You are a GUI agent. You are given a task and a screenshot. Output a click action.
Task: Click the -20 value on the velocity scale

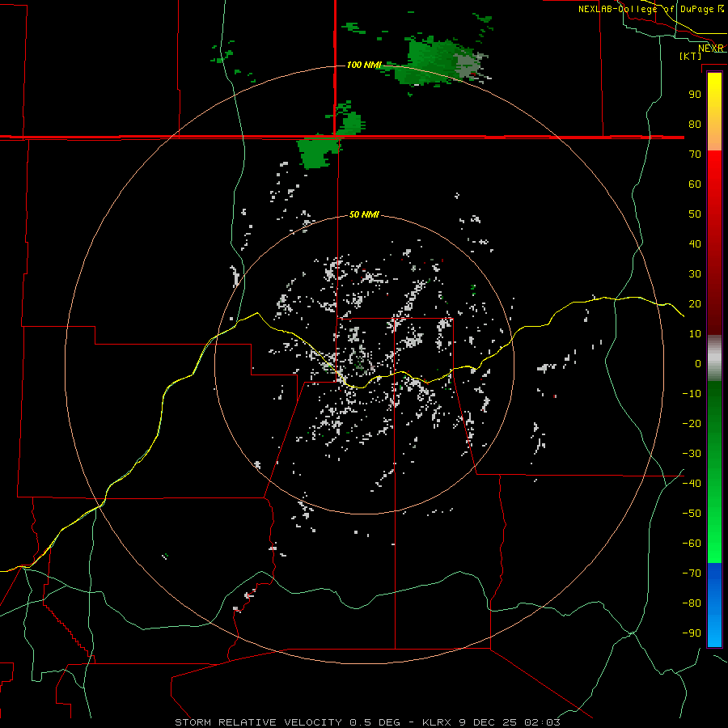[692, 424]
